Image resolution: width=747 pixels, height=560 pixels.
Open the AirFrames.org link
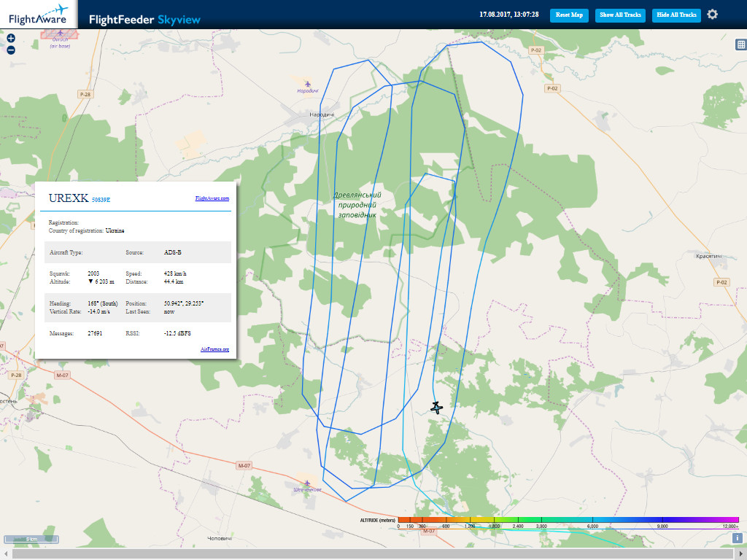coord(214,349)
